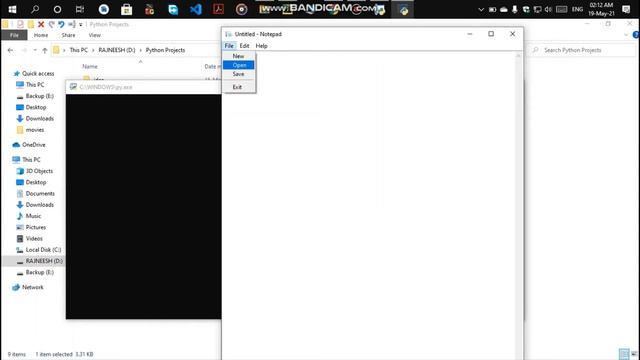Click the red Delete icon in Explorer quick toolbar

tap(41, 24)
